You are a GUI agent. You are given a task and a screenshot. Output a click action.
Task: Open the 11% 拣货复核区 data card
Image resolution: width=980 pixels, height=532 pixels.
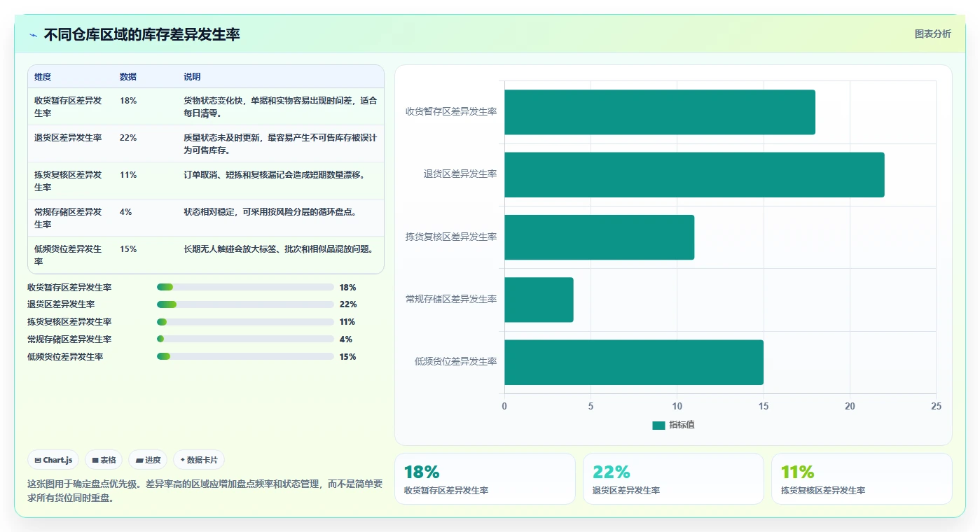point(862,479)
